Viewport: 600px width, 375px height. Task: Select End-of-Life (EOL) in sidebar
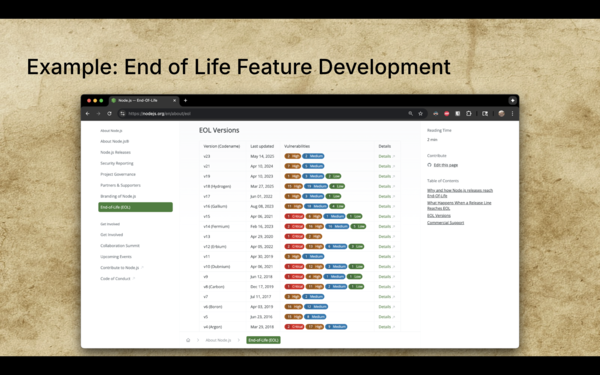coord(135,207)
